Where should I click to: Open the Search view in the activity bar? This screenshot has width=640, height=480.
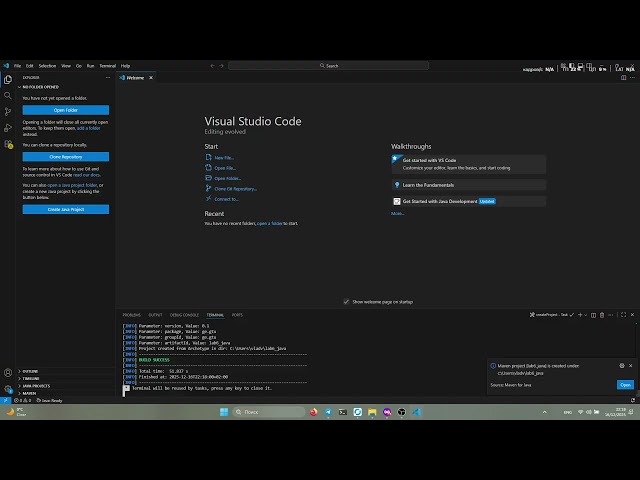point(8,95)
